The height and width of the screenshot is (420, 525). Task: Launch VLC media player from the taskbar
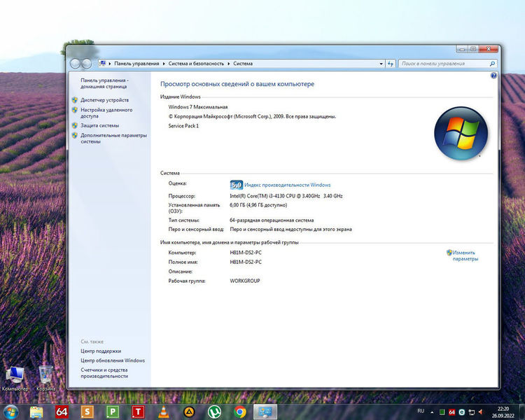tap(163, 412)
